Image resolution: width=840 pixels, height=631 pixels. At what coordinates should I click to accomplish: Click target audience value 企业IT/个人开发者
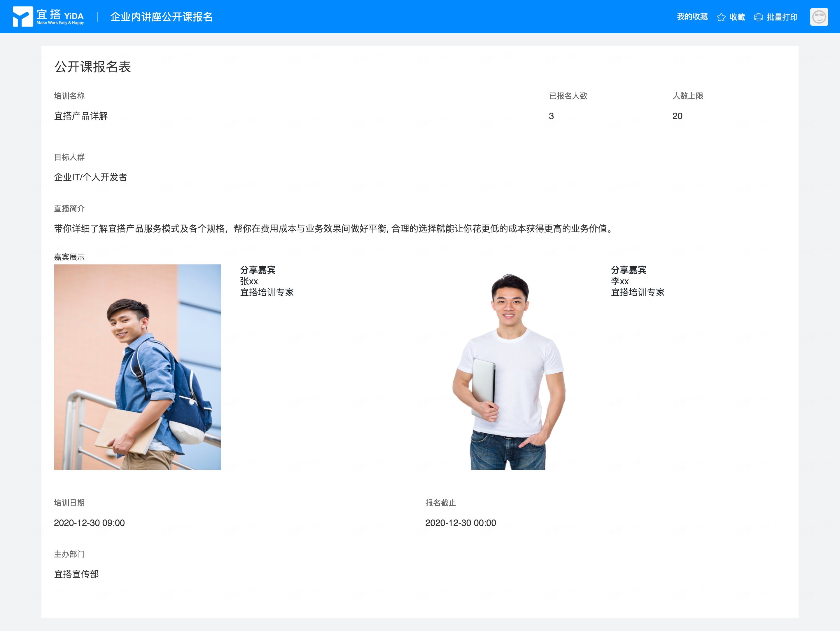(90, 177)
